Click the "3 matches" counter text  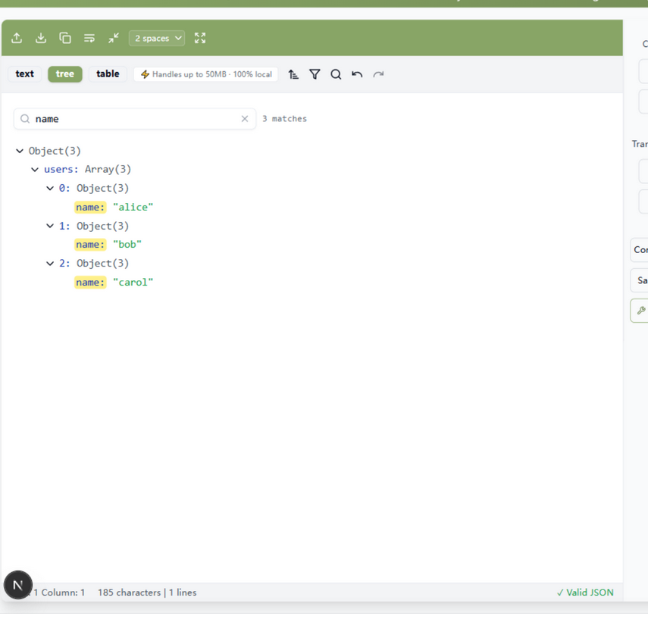[285, 119]
